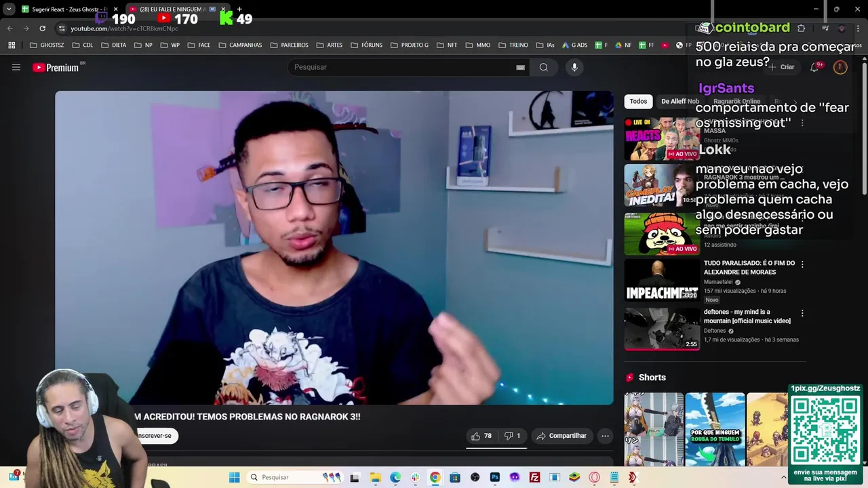Open the GHOSTSZ bookmarks folder
868x488 pixels.
(47, 45)
